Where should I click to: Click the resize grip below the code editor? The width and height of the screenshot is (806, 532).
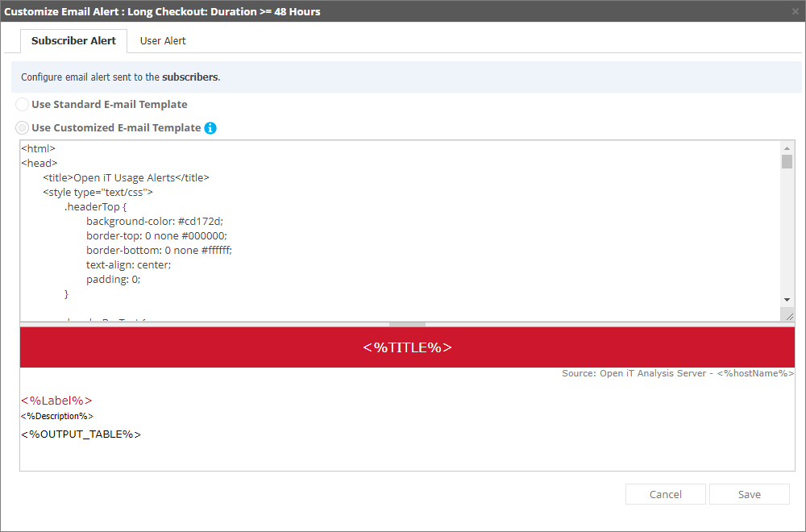(788, 314)
